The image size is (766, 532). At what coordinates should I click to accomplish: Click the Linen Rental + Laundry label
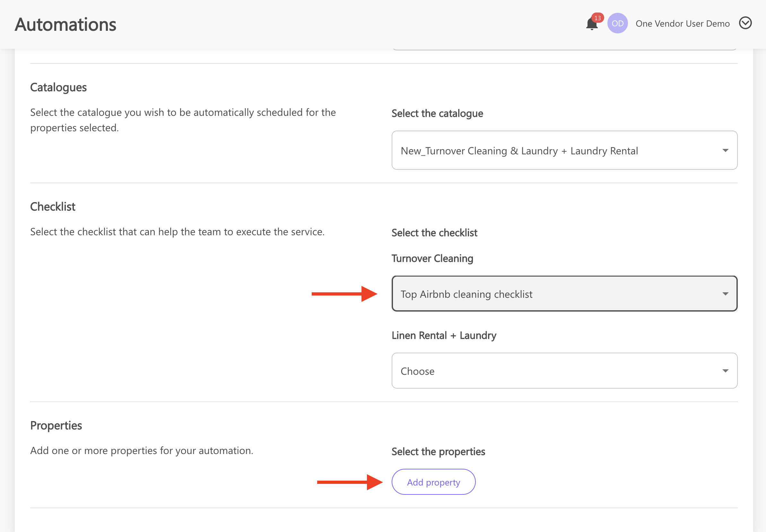tap(444, 335)
